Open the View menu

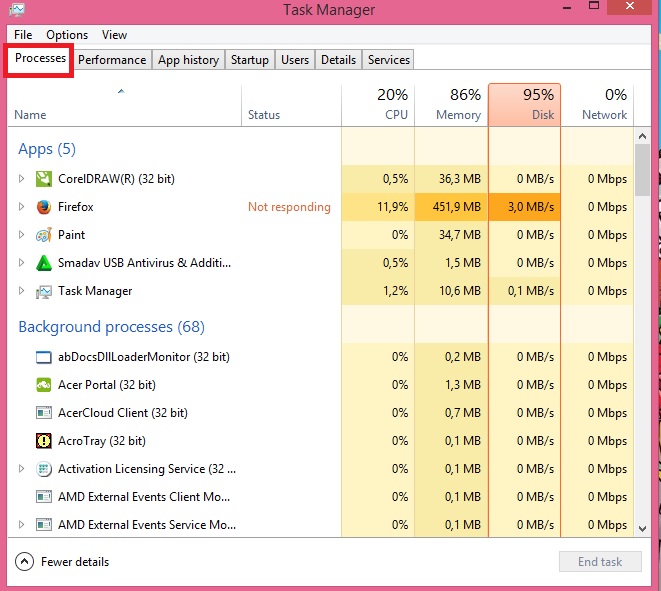tap(114, 35)
